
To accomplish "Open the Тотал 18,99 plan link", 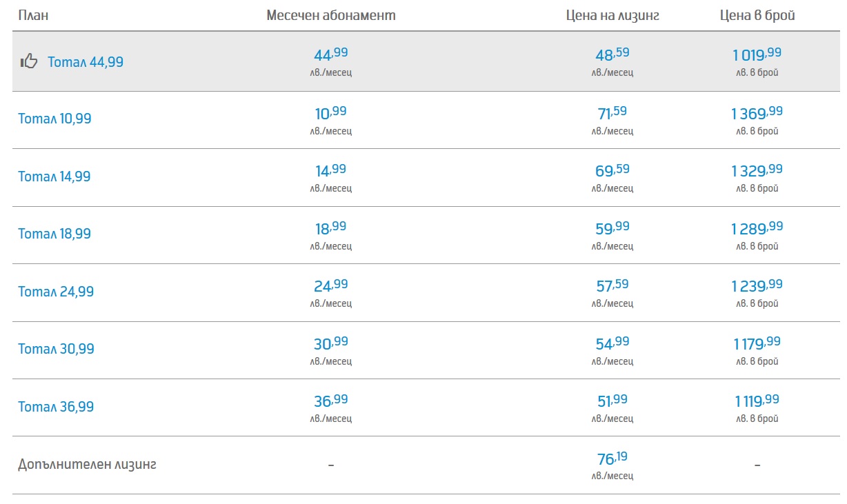I will click(x=54, y=234).
